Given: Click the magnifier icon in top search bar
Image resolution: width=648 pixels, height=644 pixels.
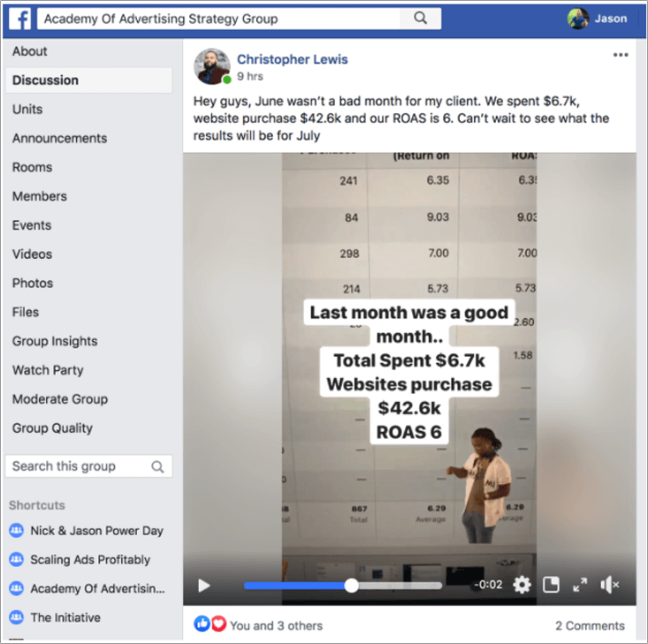Looking at the screenshot, I should [420, 19].
